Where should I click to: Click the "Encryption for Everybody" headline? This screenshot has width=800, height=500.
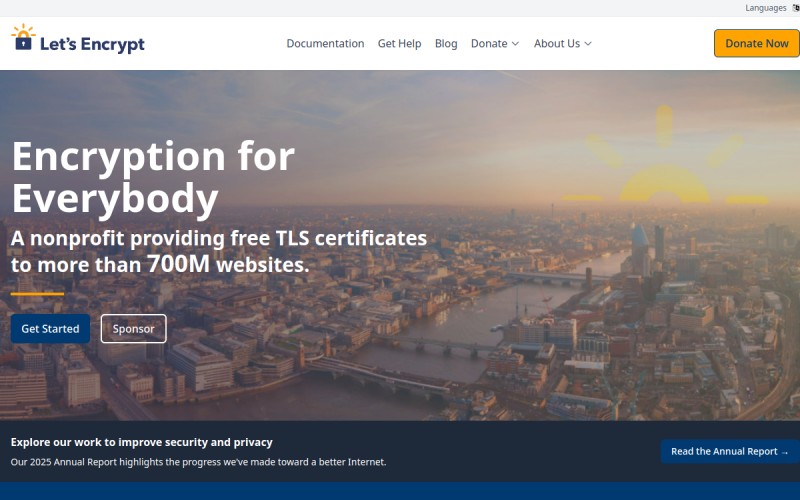click(153, 177)
